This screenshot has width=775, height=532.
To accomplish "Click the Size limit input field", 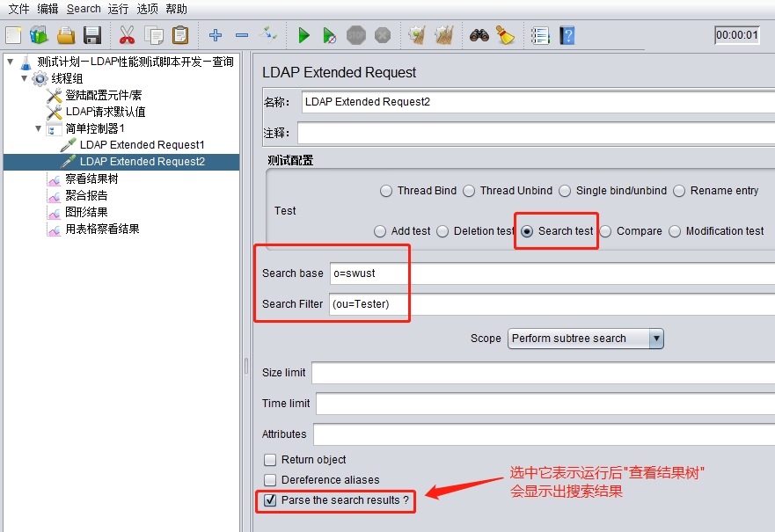I will [x=543, y=373].
